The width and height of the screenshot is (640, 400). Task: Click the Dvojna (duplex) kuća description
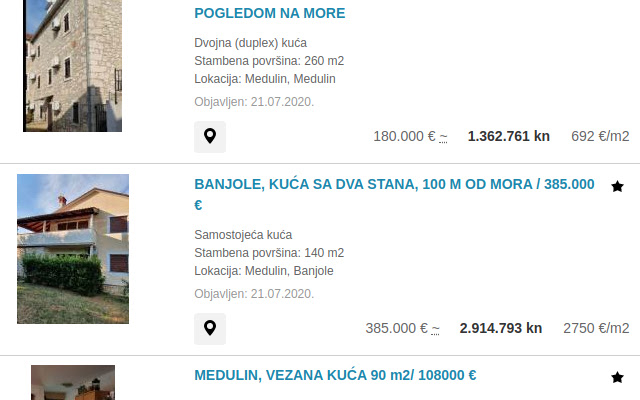click(x=251, y=43)
